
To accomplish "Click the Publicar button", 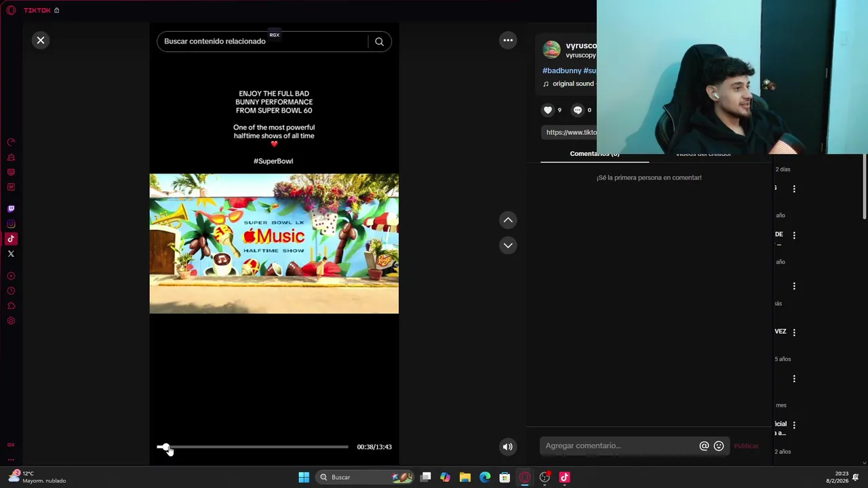I will (x=746, y=446).
